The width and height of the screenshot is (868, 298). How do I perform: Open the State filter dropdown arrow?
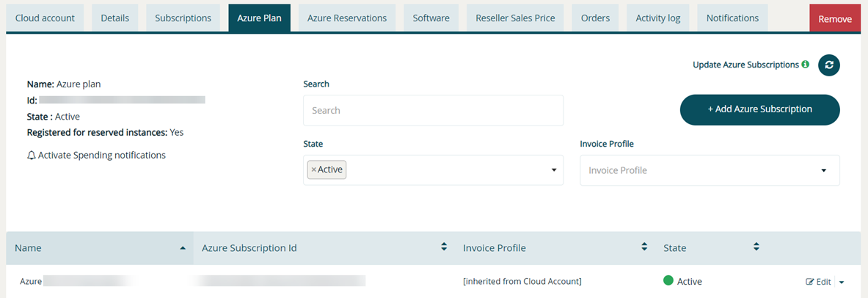point(553,170)
